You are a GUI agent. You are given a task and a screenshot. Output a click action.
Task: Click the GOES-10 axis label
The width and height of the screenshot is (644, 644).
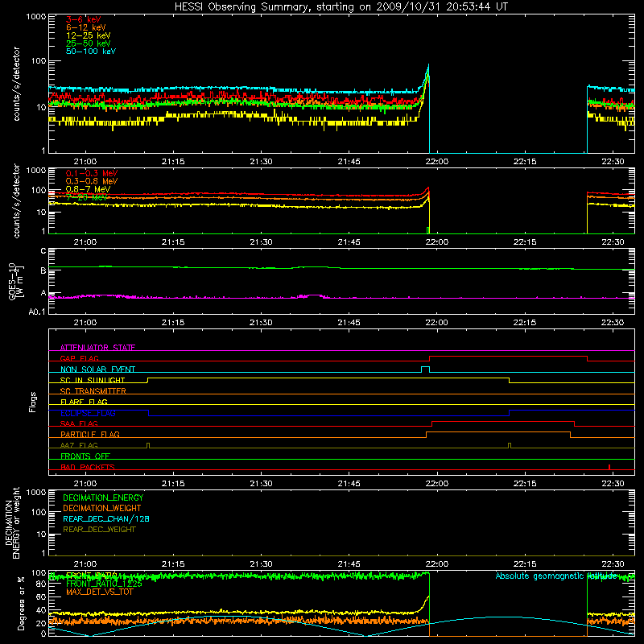[x=16, y=281]
